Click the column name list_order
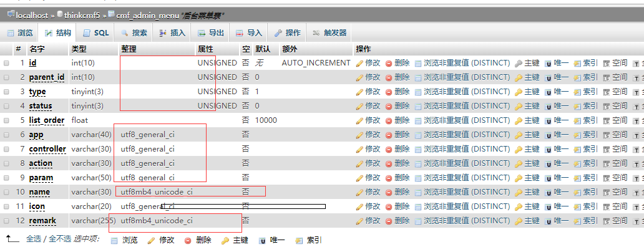The image size is (644, 252). coord(47,120)
